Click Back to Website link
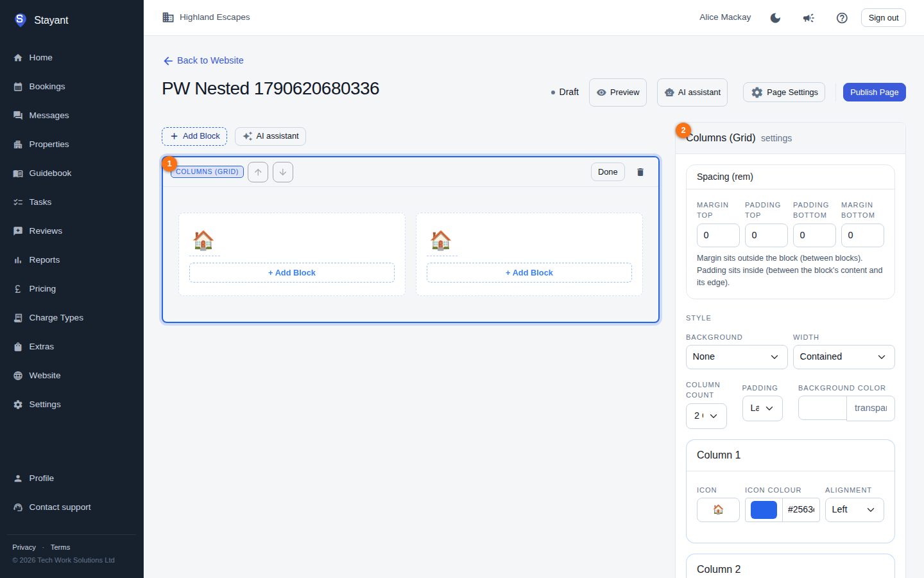The image size is (924, 578). click(203, 60)
